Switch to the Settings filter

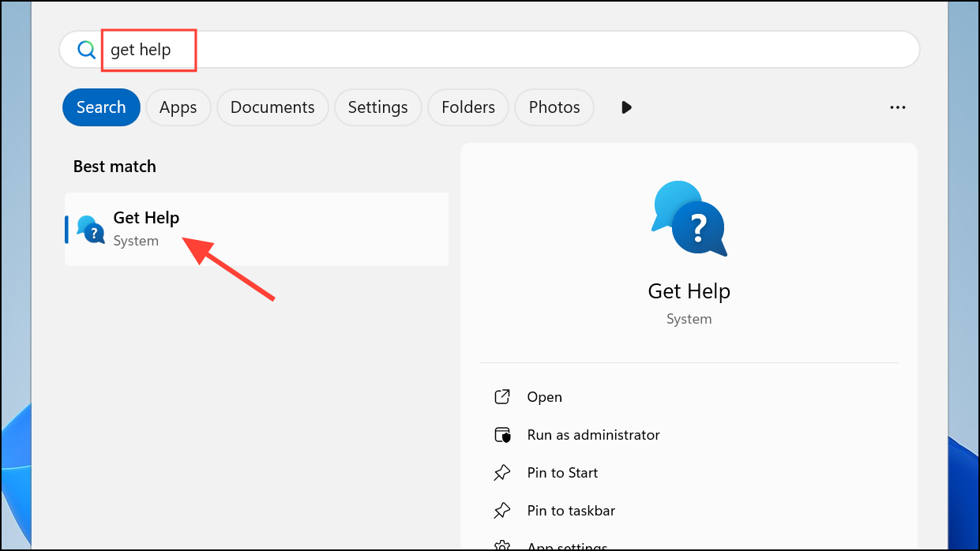(377, 107)
